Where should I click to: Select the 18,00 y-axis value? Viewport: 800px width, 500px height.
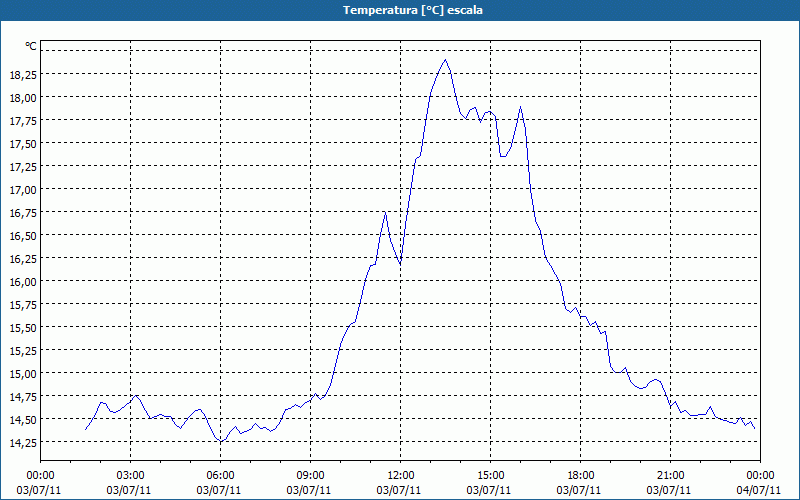tap(23, 97)
